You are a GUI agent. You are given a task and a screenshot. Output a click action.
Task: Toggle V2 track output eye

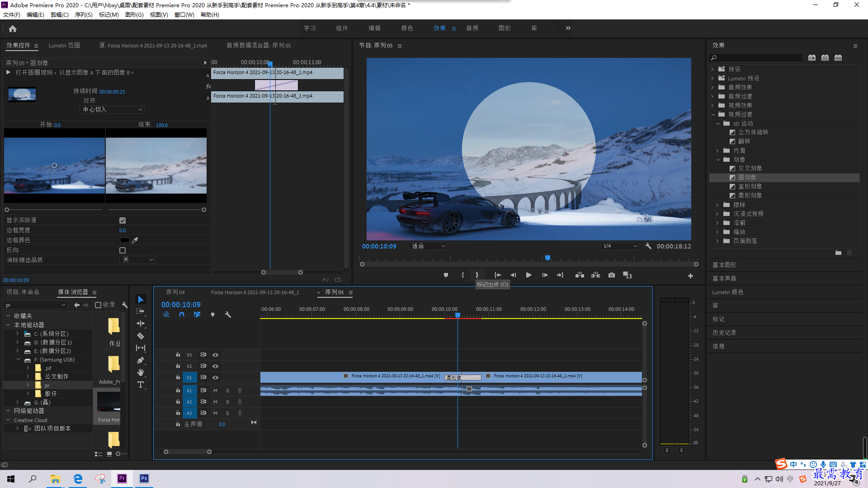click(216, 366)
